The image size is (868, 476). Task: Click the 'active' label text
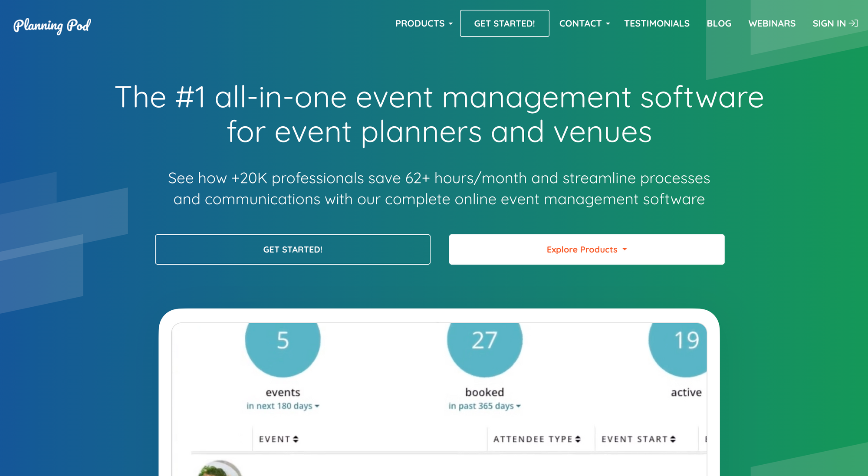[686, 392]
